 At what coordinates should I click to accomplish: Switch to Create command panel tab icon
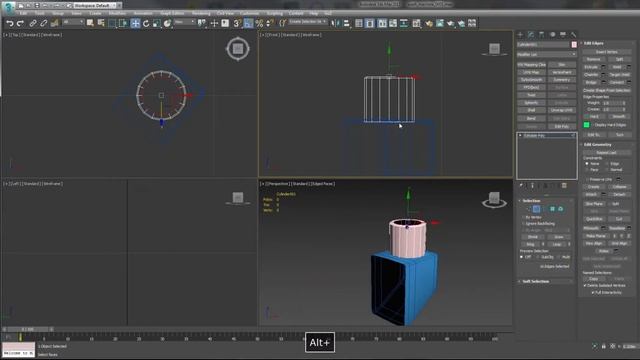[x=520, y=35]
